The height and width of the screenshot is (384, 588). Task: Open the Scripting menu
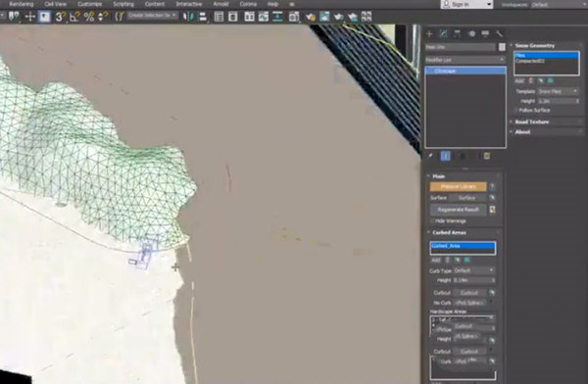(123, 4)
